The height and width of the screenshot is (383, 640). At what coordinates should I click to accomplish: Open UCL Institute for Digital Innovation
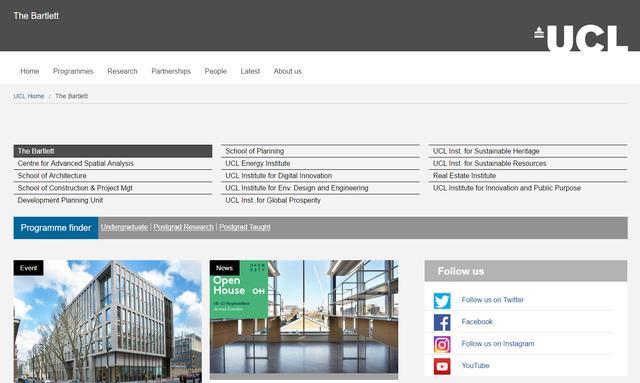278,176
